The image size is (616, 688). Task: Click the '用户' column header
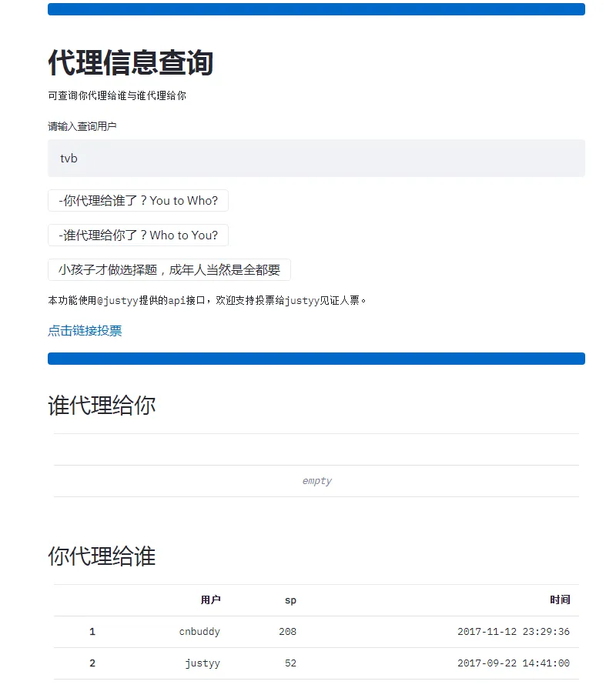(210, 599)
